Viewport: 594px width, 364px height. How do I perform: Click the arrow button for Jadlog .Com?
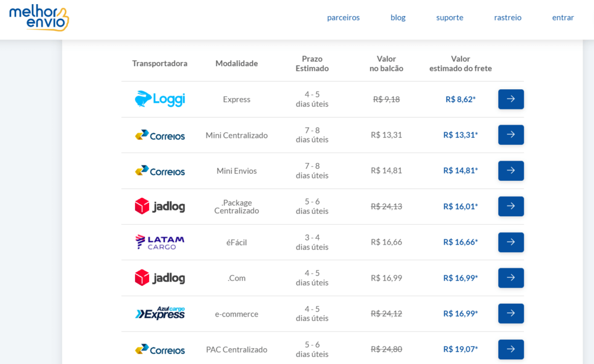point(510,278)
